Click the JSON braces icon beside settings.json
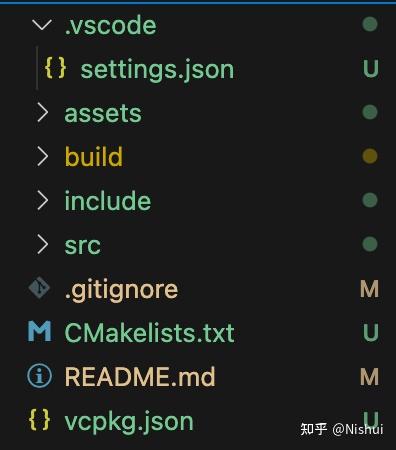This screenshot has height=450, width=396. click(x=55, y=68)
